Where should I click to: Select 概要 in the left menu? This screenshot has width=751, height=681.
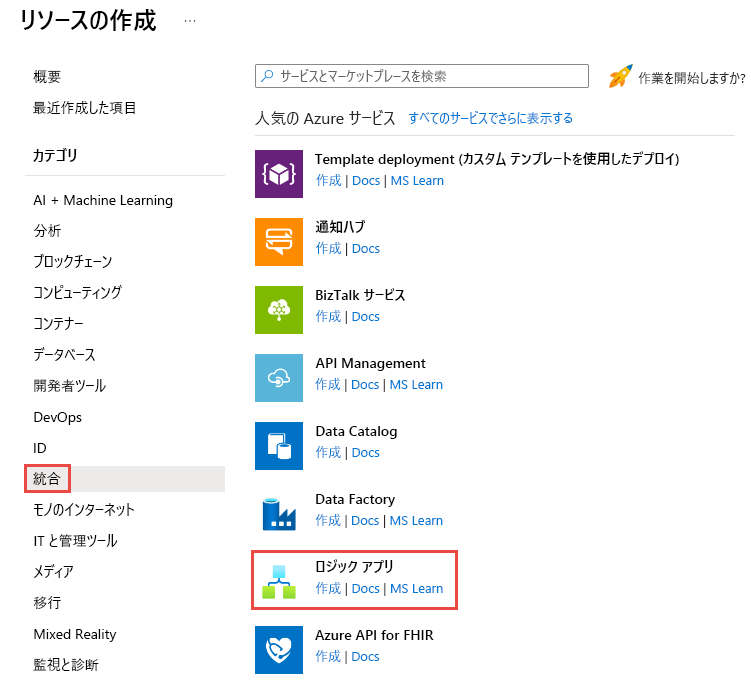tap(47, 76)
